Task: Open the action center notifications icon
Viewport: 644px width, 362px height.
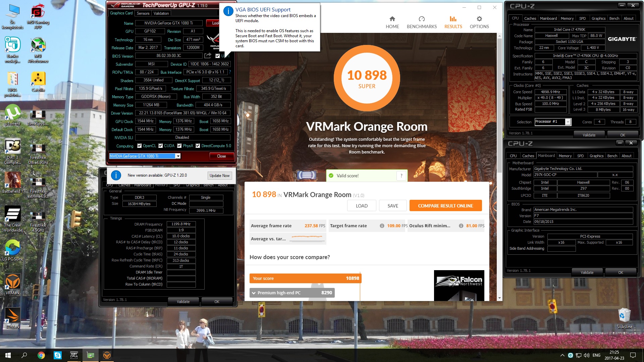Action: (x=633, y=355)
